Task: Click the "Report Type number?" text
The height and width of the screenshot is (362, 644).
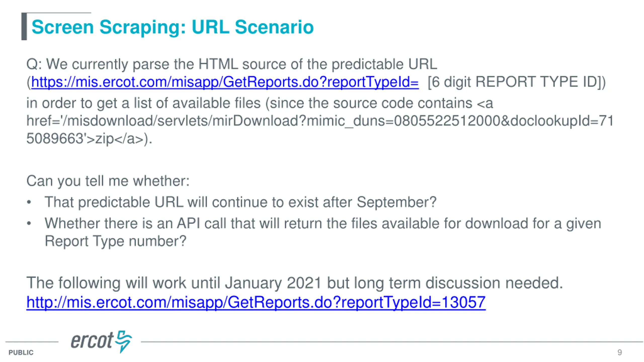Action: click(115, 241)
